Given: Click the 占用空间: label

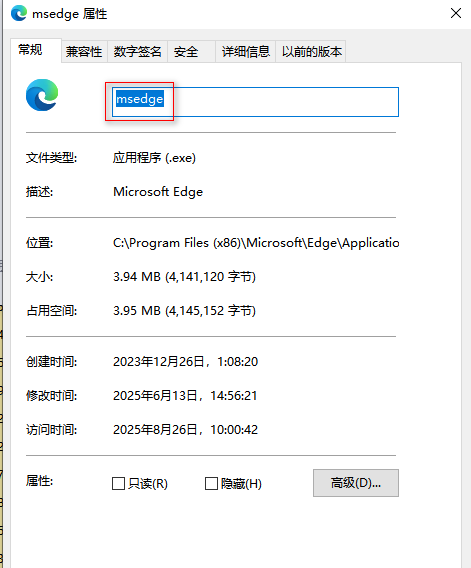Looking at the screenshot, I should (x=51, y=311).
